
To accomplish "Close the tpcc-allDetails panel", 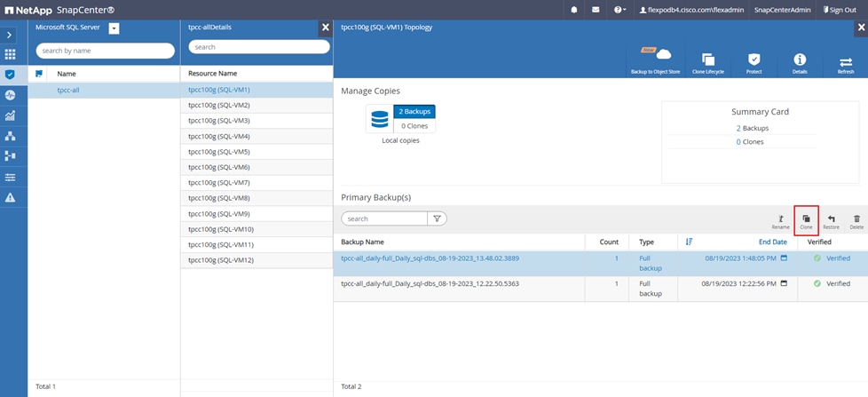I will pyautogui.click(x=326, y=28).
